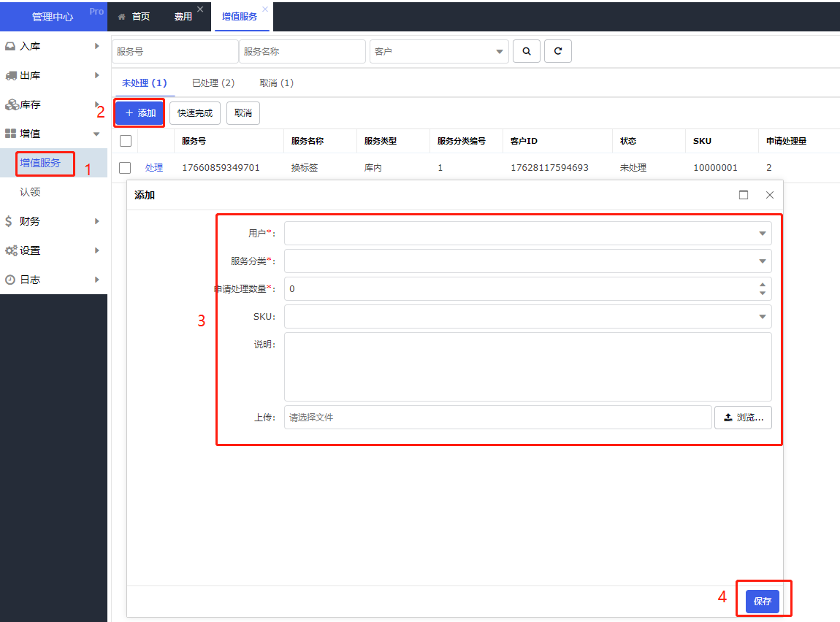Maximize the 添加 dialog
The height and width of the screenshot is (622, 840).
[x=744, y=195]
